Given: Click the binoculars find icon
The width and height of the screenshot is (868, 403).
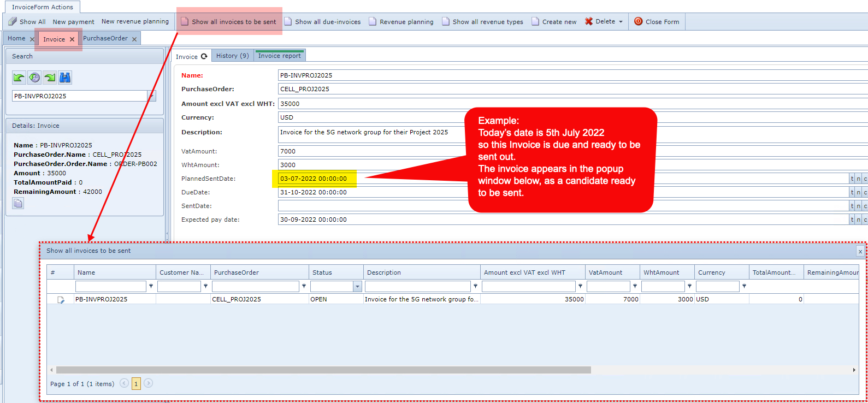Looking at the screenshot, I should click(65, 78).
